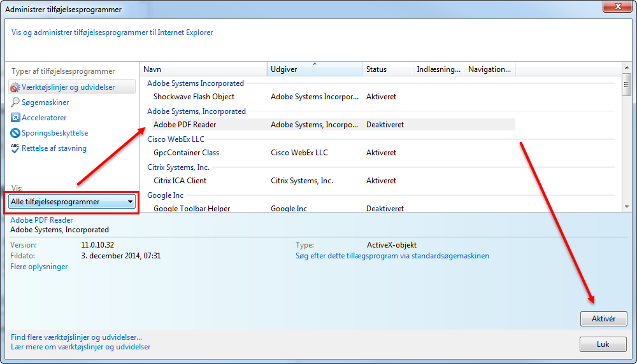Close dialog with the Luk button
The height and width of the screenshot is (364, 637).
(603, 344)
